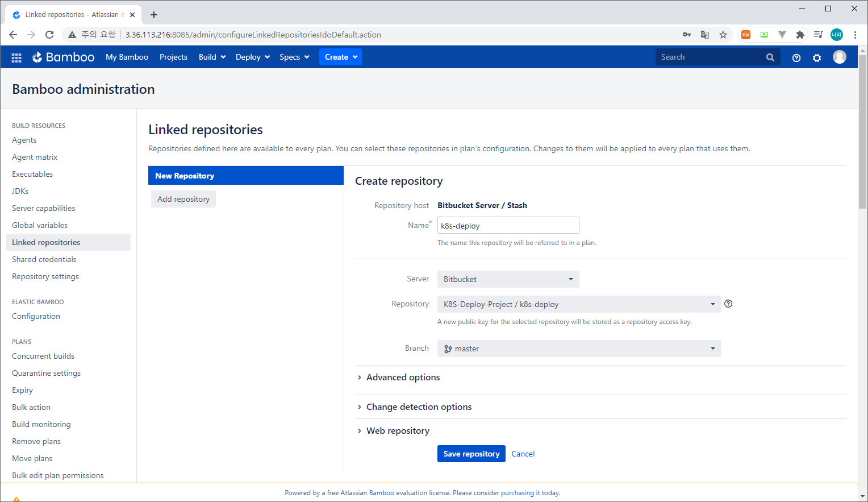Open the Branch dropdown showing master

(579, 349)
